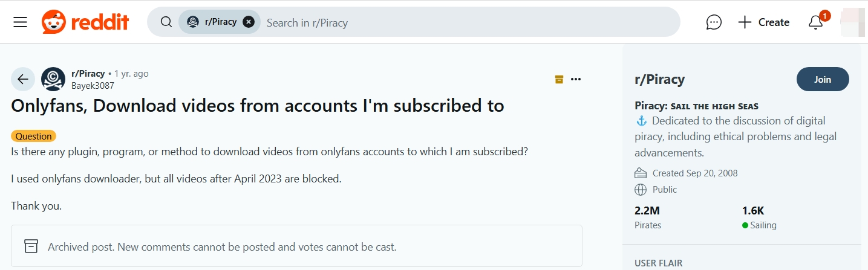Viewport: 868px width, 270px height.
Task: Open the user profile avatar menu
Action: click(x=853, y=22)
